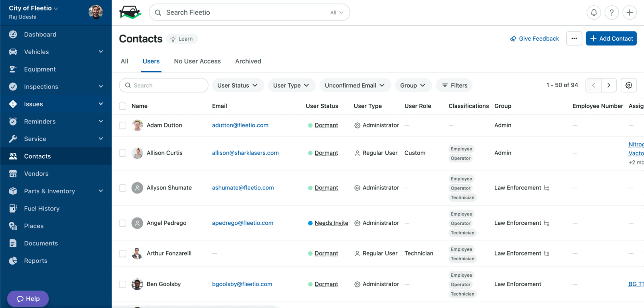Open the Group filter dropdown
Image resolution: width=644 pixels, height=308 pixels.
(x=413, y=85)
